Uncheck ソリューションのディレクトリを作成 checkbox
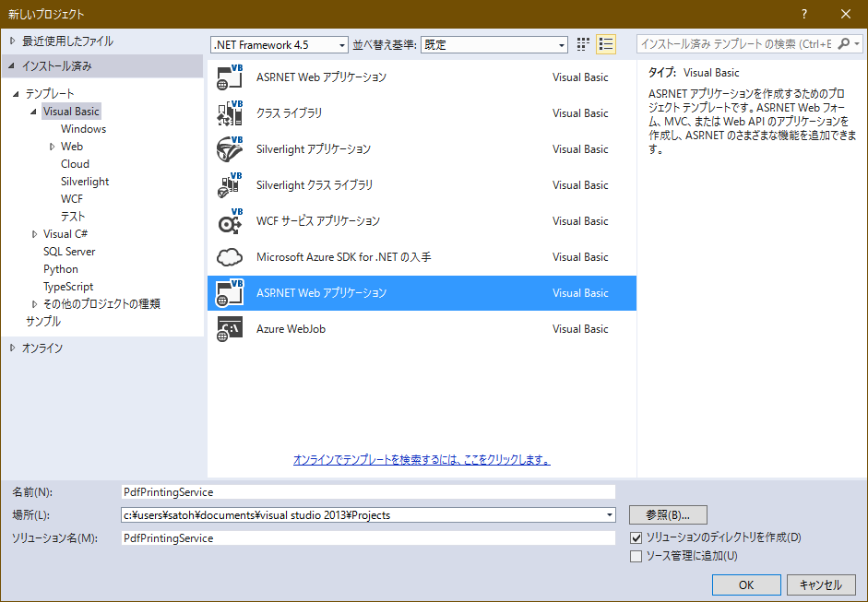Screen dimensions: 868x602 pyautogui.click(x=636, y=537)
